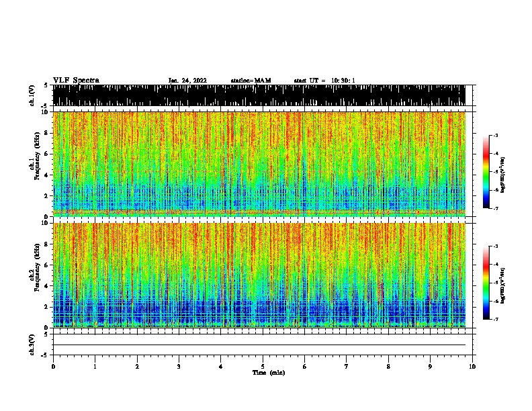Click the ch.2 colorbar "log(PSD)" units label

(x=503, y=285)
